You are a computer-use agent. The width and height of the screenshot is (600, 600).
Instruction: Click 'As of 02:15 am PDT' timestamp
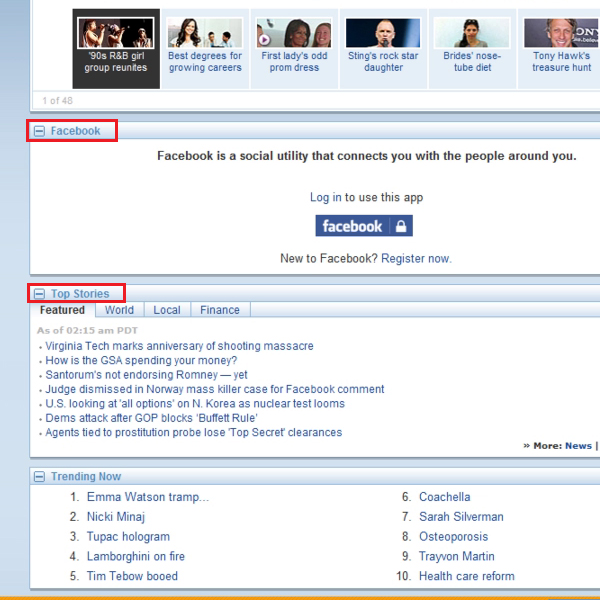pyautogui.click(x=87, y=331)
